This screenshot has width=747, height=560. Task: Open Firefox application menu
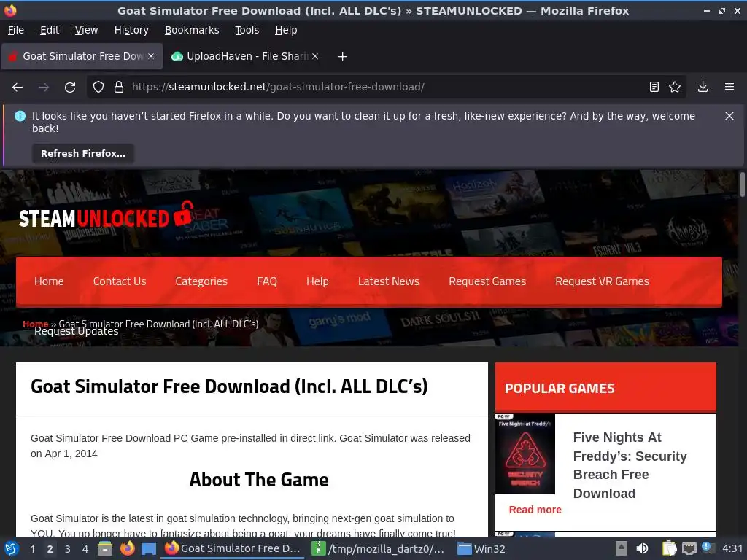(729, 87)
